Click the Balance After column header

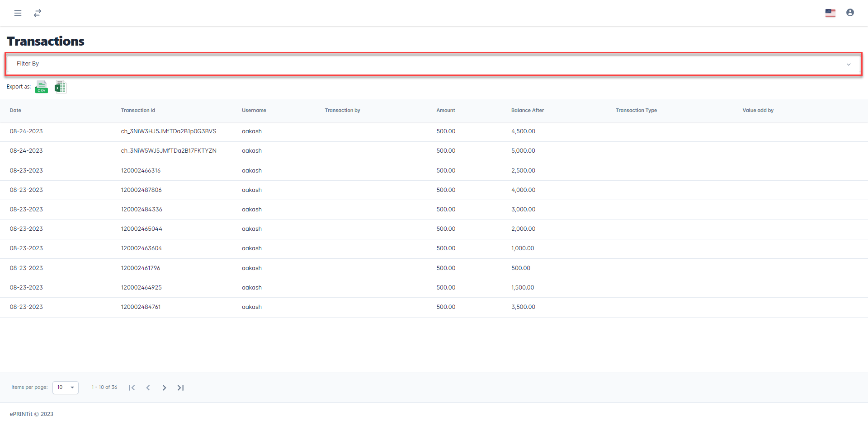click(527, 110)
